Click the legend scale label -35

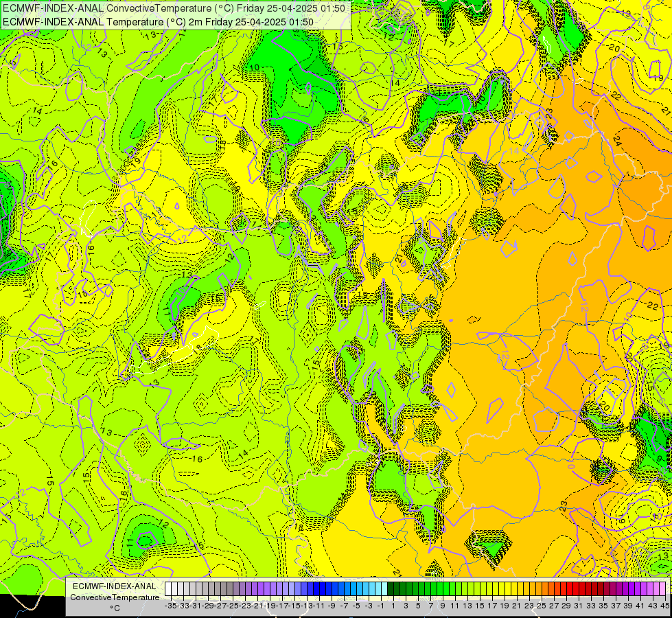click(x=170, y=606)
